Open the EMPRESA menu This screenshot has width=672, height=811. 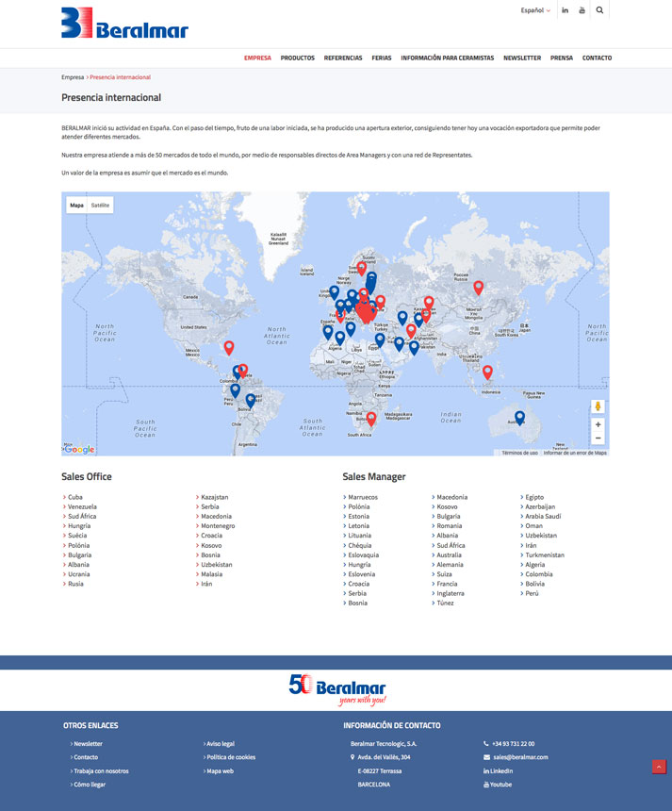(257, 58)
